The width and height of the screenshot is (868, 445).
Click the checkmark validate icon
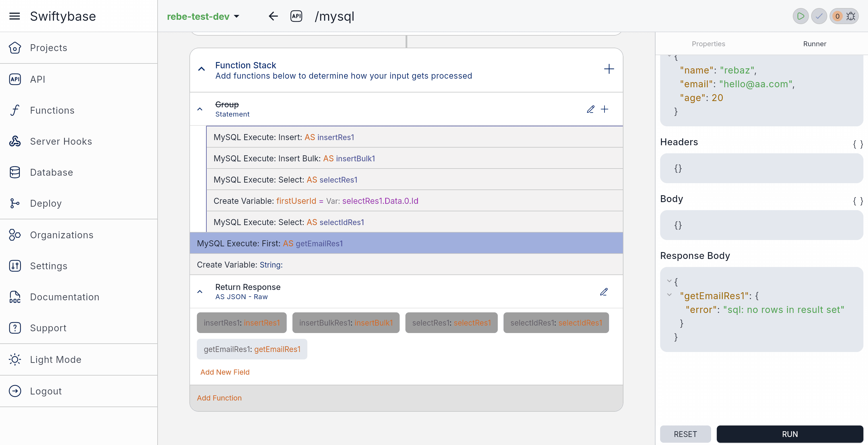click(x=819, y=16)
